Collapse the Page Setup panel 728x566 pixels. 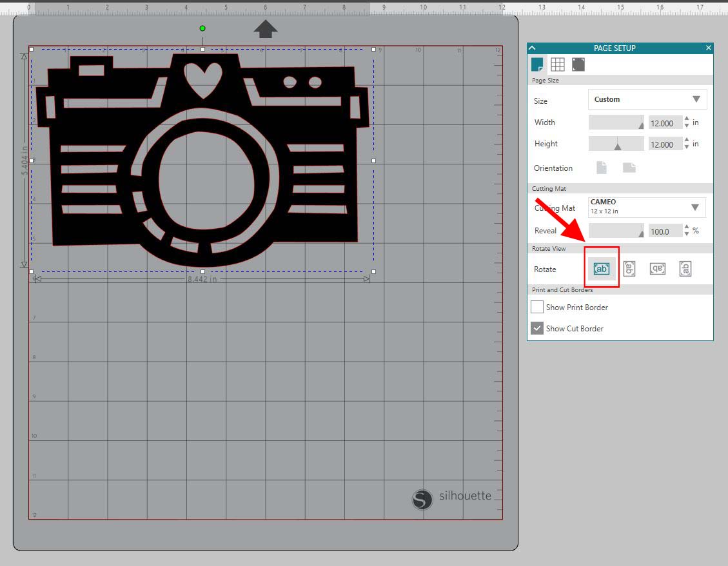click(532, 48)
